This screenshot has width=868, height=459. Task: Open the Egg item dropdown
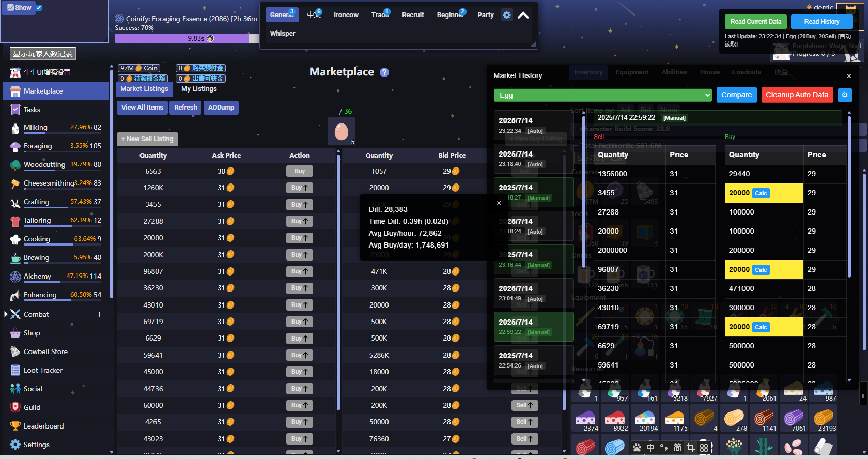point(603,95)
